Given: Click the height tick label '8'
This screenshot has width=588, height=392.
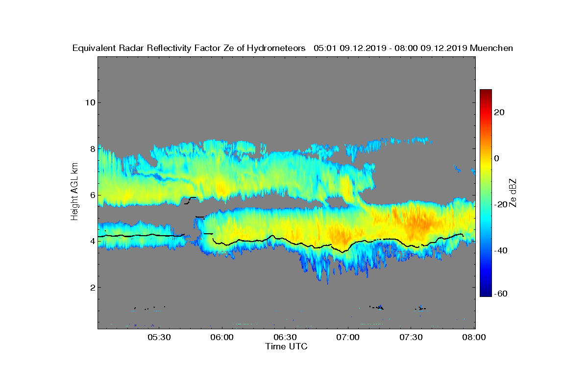Looking at the screenshot, I should [x=92, y=148].
